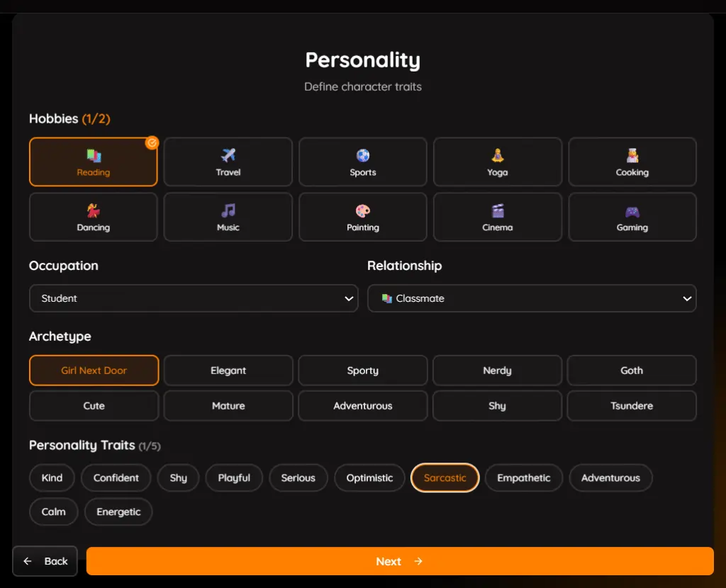Toggle the Energetic trait
This screenshot has height=588, width=726.
(118, 511)
